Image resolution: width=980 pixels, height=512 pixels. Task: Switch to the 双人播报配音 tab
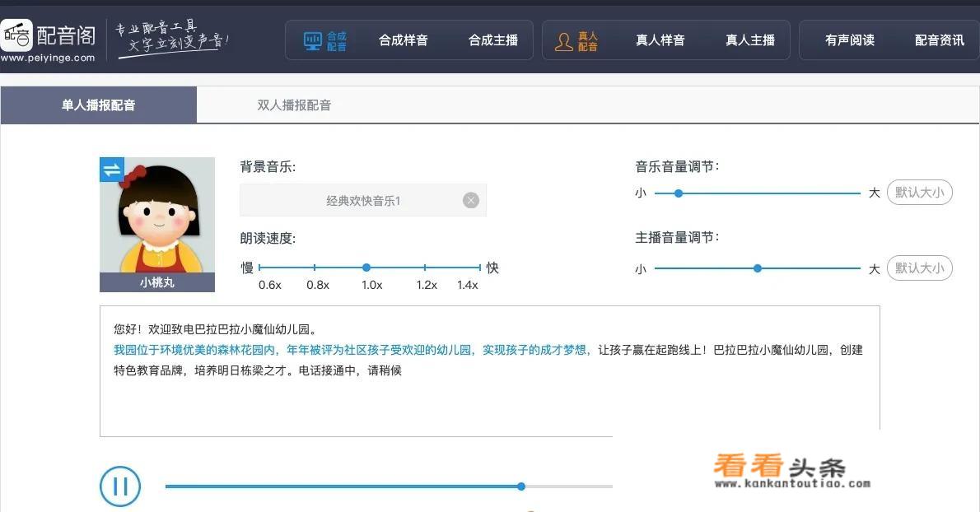(x=294, y=105)
